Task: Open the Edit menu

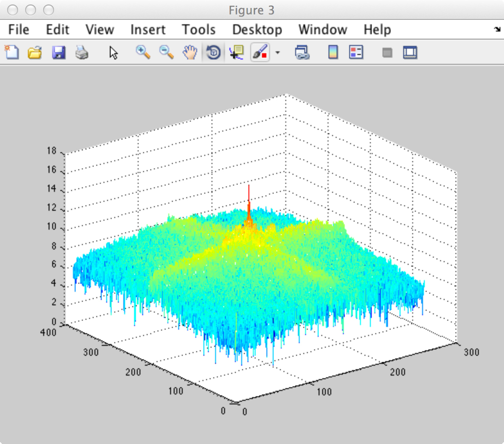Action: coord(58,30)
